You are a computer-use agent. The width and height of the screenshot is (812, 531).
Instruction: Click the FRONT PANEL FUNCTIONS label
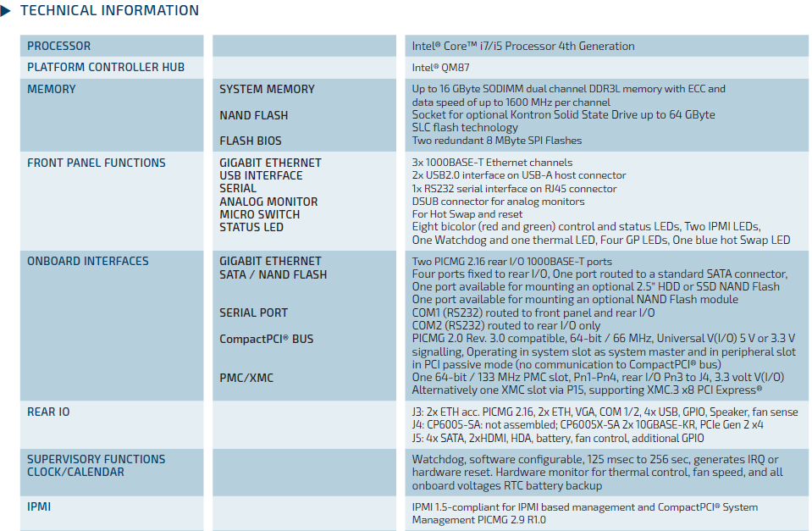(x=97, y=163)
